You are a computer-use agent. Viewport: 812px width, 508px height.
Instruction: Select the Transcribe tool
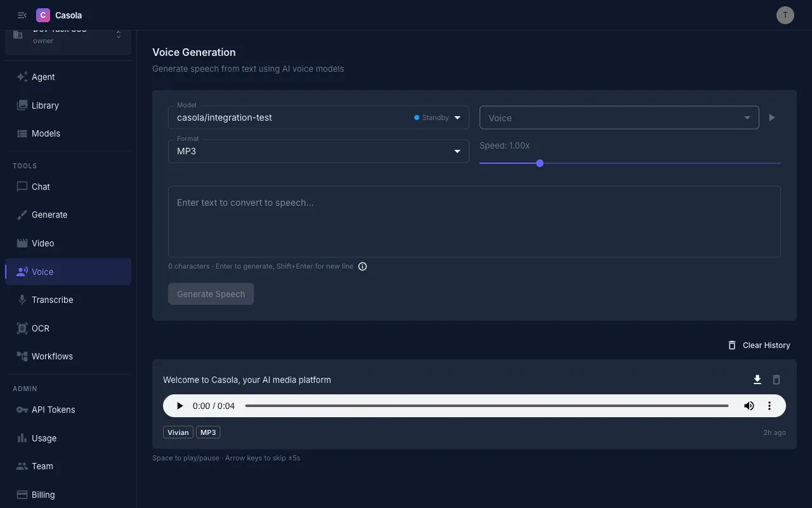tap(53, 299)
